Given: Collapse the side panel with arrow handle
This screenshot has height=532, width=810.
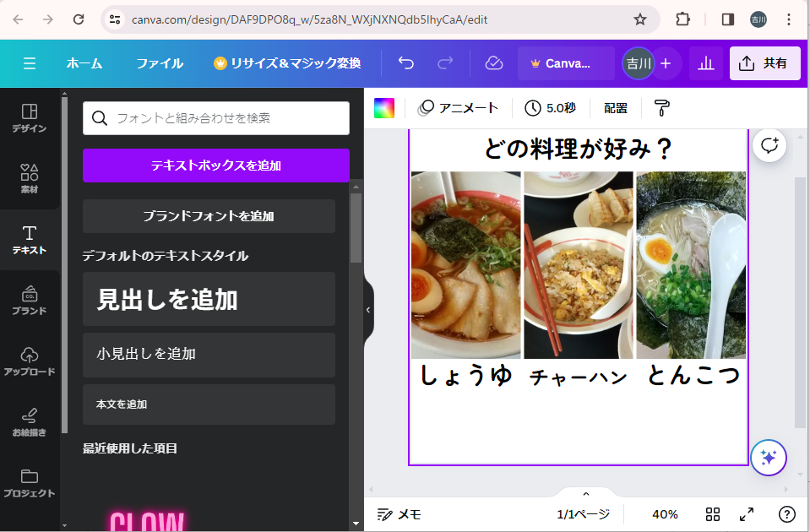Looking at the screenshot, I should coord(368,310).
